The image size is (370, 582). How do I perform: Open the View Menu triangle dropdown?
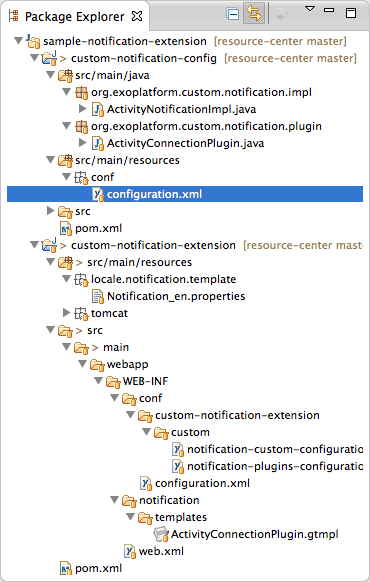point(310,9)
